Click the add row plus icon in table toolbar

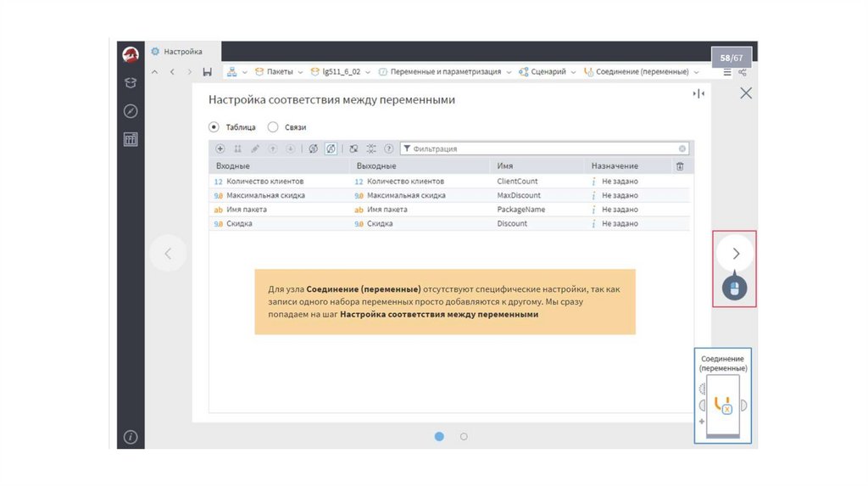pos(220,148)
